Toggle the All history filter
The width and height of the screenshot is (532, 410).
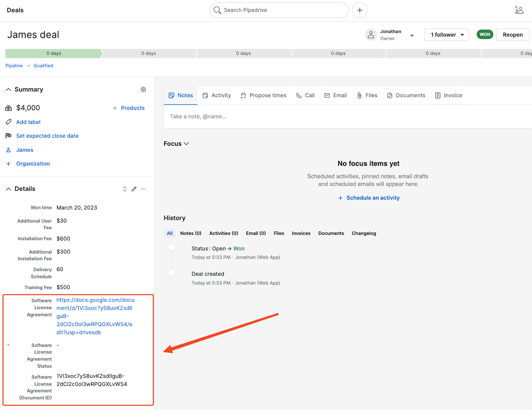169,233
